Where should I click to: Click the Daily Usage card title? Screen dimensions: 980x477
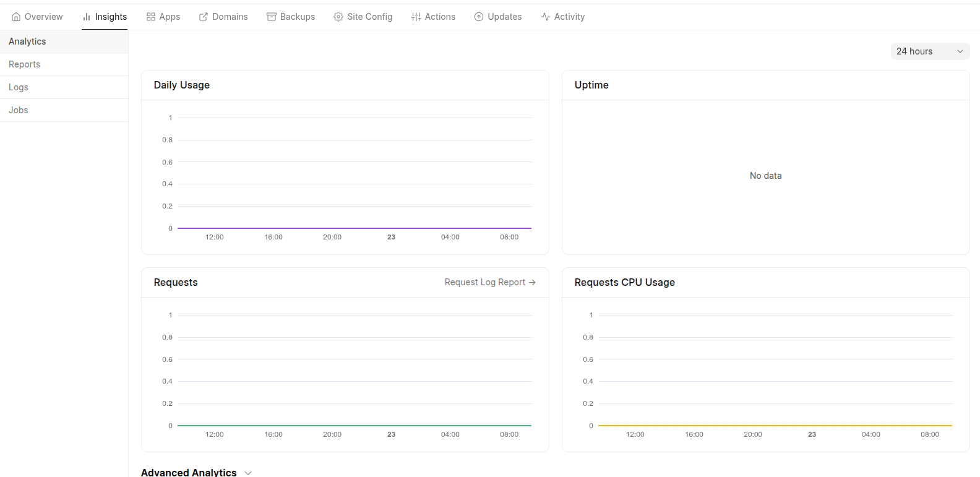pyautogui.click(x=182, y=85)
